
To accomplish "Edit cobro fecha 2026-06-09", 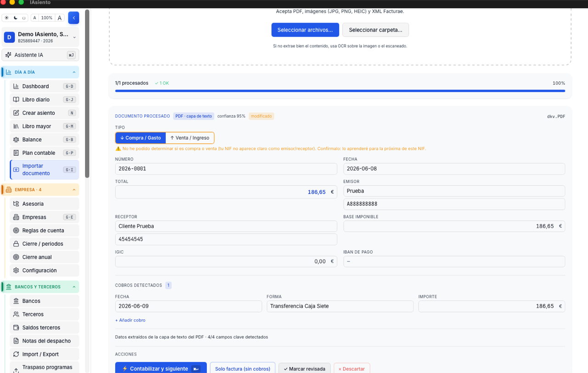I will tap(188, 306).
